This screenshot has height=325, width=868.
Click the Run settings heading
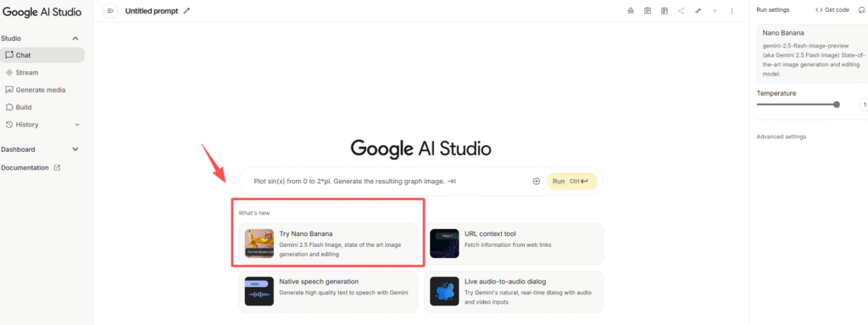(x=773, y=10)
